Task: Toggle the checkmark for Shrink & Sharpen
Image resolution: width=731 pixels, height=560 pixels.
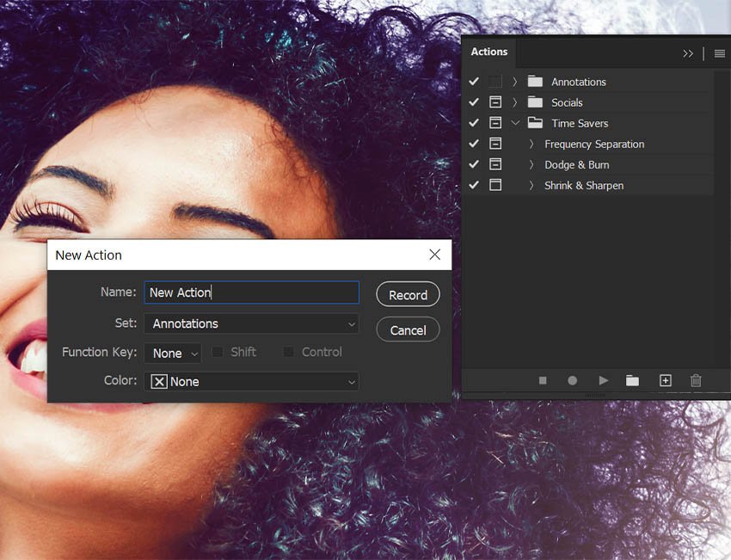Action: (x=474, y=185)
